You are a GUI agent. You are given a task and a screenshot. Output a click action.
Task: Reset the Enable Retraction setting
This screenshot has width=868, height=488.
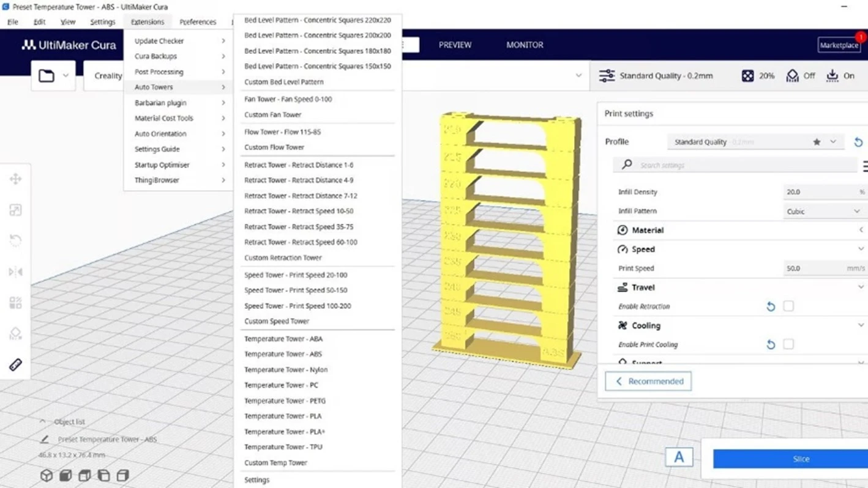click(771, 306)
